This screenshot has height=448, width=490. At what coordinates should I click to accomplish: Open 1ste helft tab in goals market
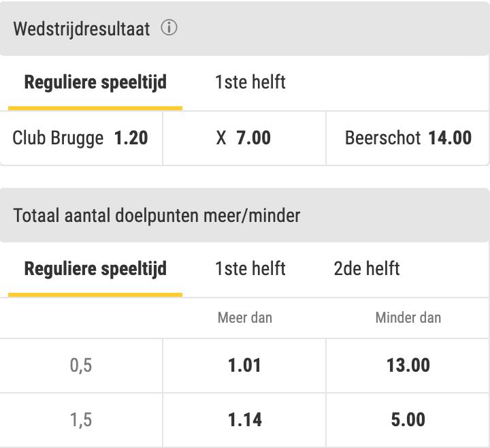pos(250,269)
